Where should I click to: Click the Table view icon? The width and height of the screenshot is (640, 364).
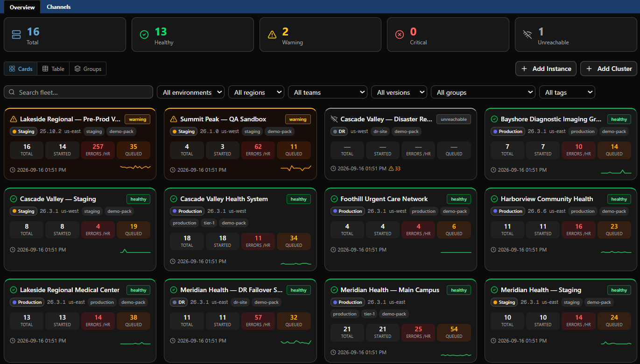(x=45, y=69)
